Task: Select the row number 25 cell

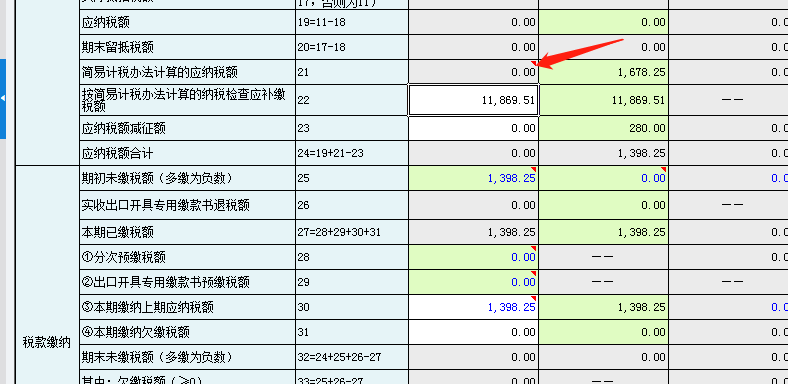Action: [x=352, y=178]
